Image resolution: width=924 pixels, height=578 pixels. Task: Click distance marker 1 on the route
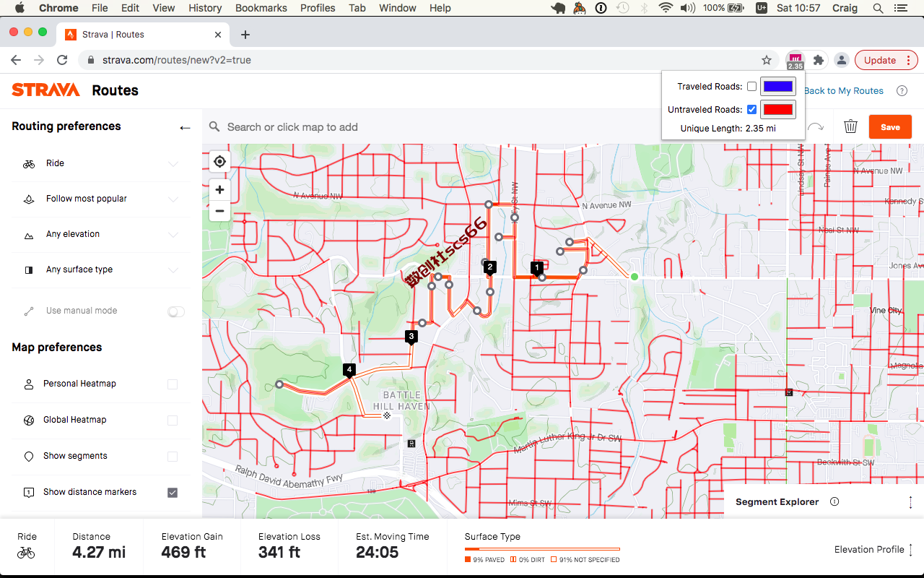pos(536,267)
